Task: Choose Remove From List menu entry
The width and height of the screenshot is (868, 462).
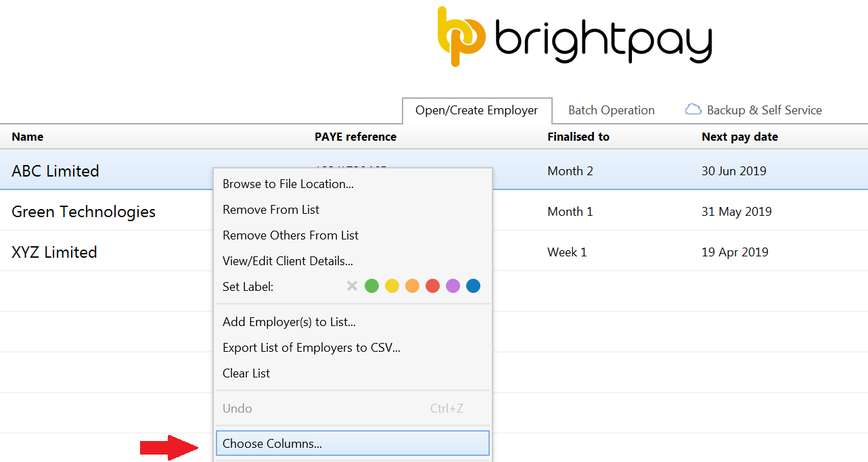Action: [x=353, y=210]
